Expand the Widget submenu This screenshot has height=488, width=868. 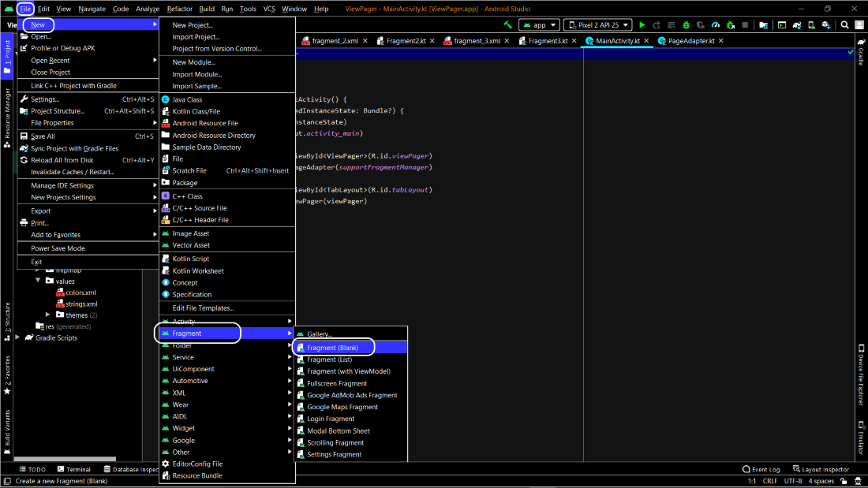227,428
